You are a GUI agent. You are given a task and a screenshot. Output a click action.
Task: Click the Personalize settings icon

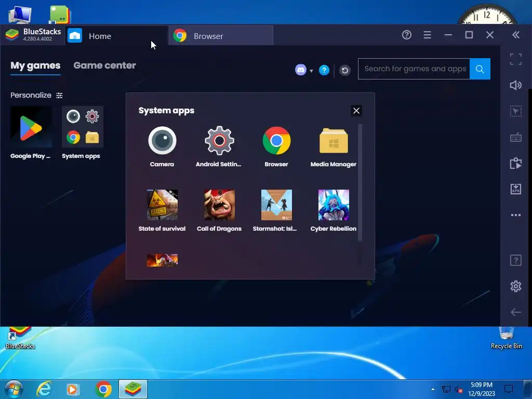tap(59, 96)
